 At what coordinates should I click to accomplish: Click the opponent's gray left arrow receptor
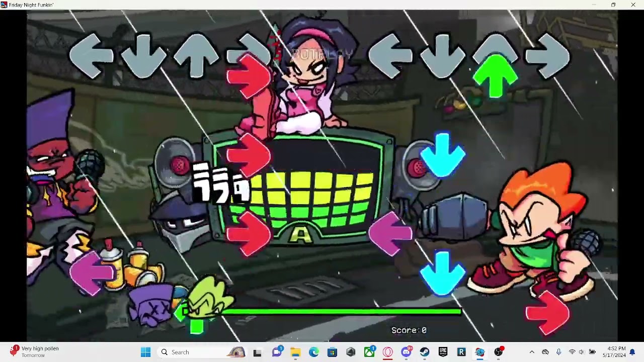92,55
